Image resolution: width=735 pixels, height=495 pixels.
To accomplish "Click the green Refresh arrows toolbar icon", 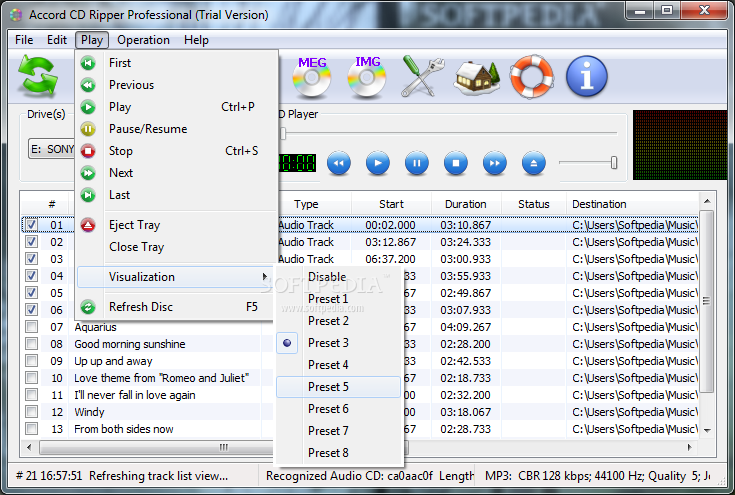I will coord(38,77).
